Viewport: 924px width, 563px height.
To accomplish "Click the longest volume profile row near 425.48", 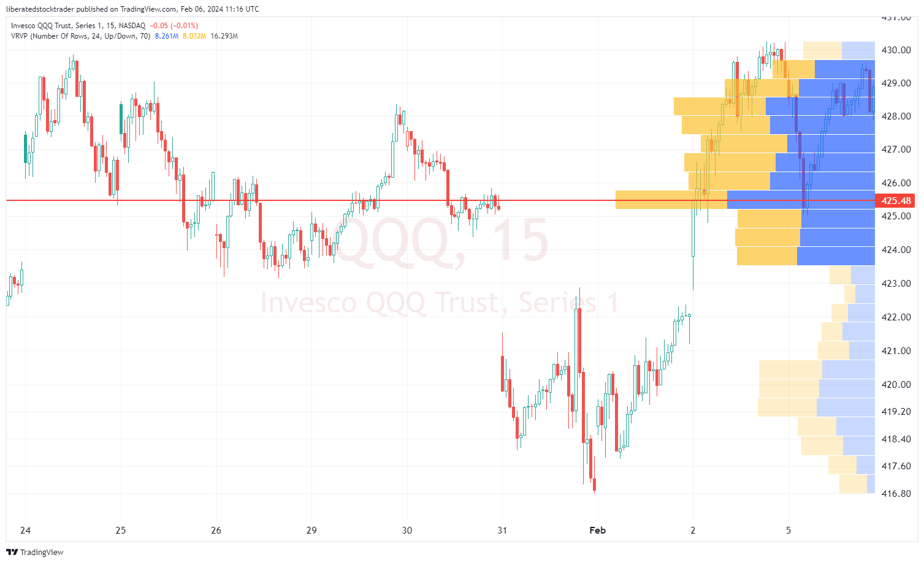I will click(x=745, y=200).
